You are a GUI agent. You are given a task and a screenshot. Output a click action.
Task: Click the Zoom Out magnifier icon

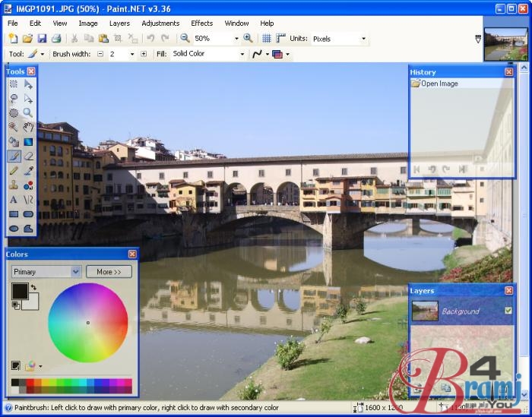coord(185,38)
